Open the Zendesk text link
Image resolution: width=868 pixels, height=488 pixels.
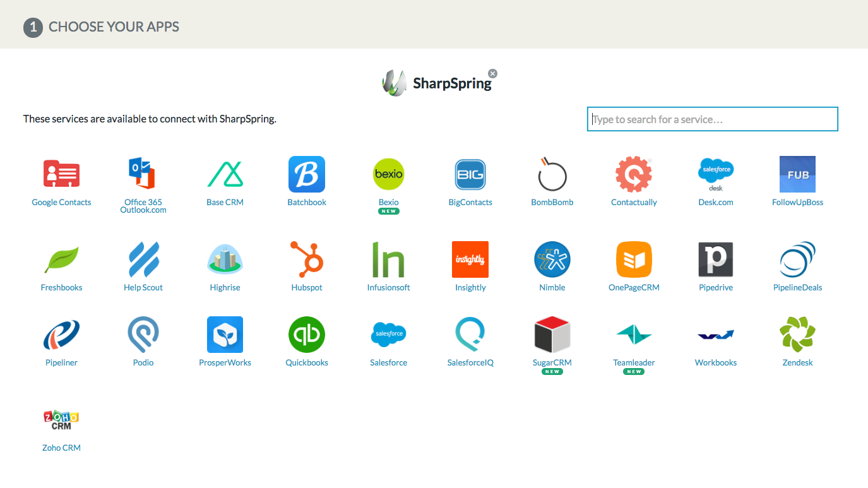(x=798, y=363)
